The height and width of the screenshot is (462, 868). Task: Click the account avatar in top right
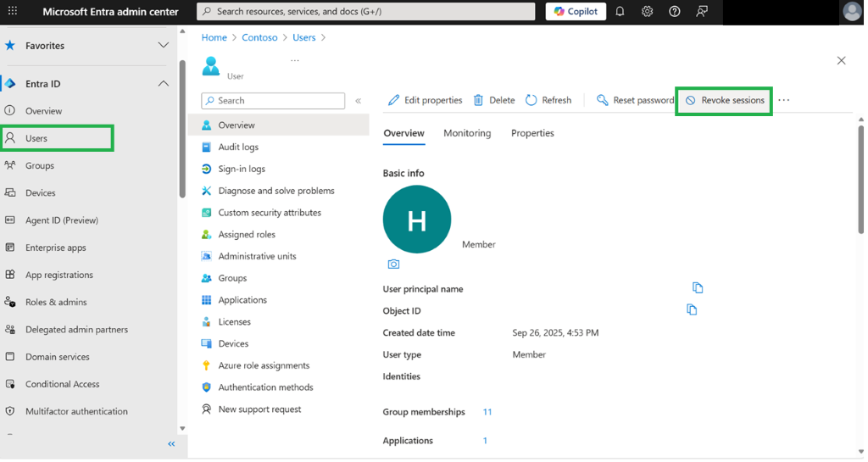pyautogui.click(x=852, y=12)
